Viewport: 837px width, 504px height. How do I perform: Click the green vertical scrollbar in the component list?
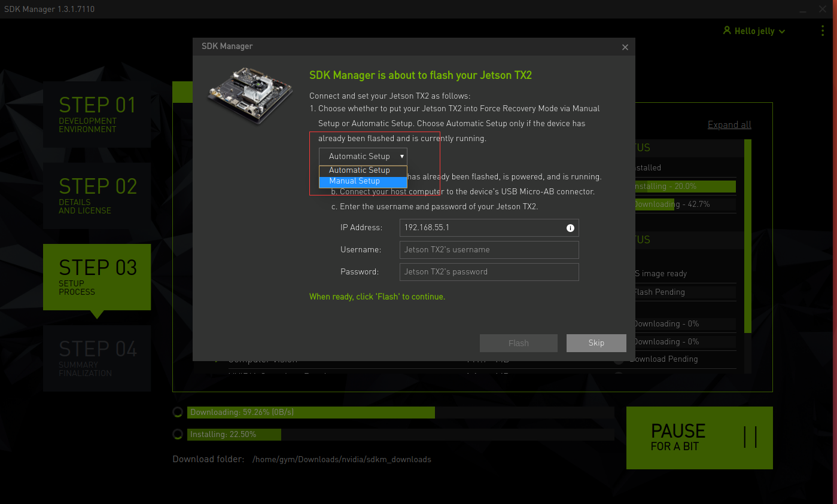pyautogui.click(x=747, y=236)
